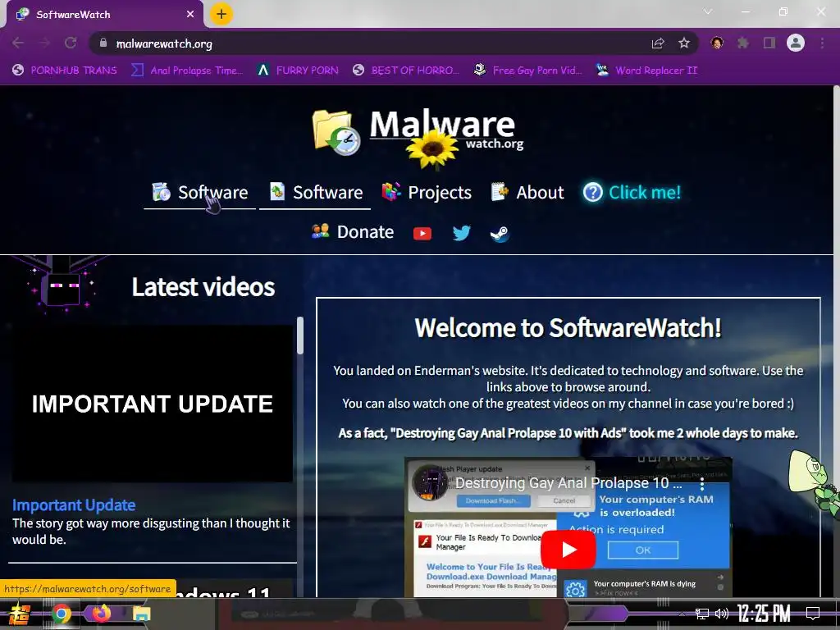Click the 'Welcome to SoftwareWatch!' heading
This screenshot has height=630, width=840.
(x=568, y=328)
